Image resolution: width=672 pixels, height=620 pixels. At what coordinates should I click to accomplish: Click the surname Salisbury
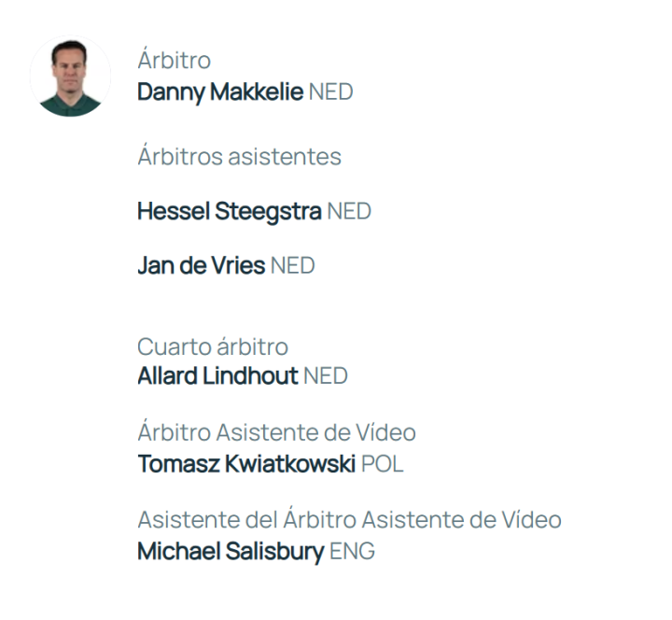click(x=274, y=551)
